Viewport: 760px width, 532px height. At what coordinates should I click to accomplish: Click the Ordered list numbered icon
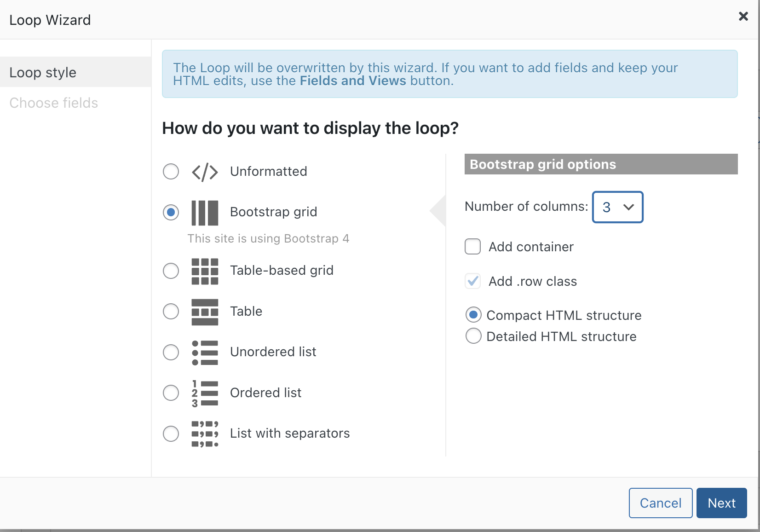[x=205, y=393]
